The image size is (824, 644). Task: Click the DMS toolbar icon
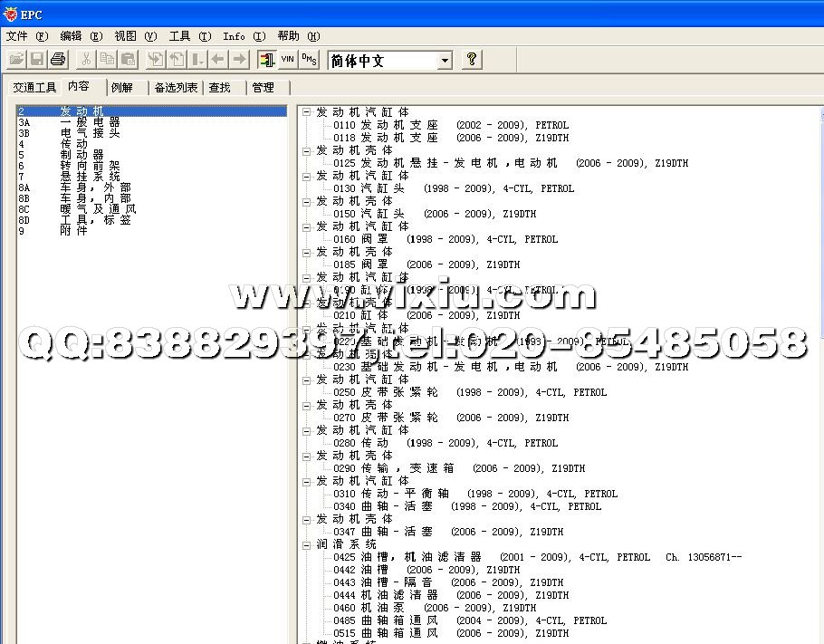click(309, 60)
